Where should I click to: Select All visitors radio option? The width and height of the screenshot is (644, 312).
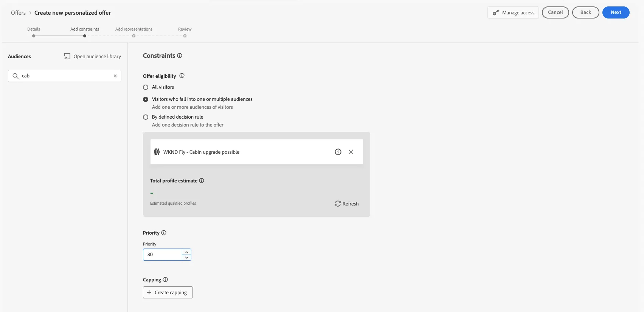(x=146, y=87)
